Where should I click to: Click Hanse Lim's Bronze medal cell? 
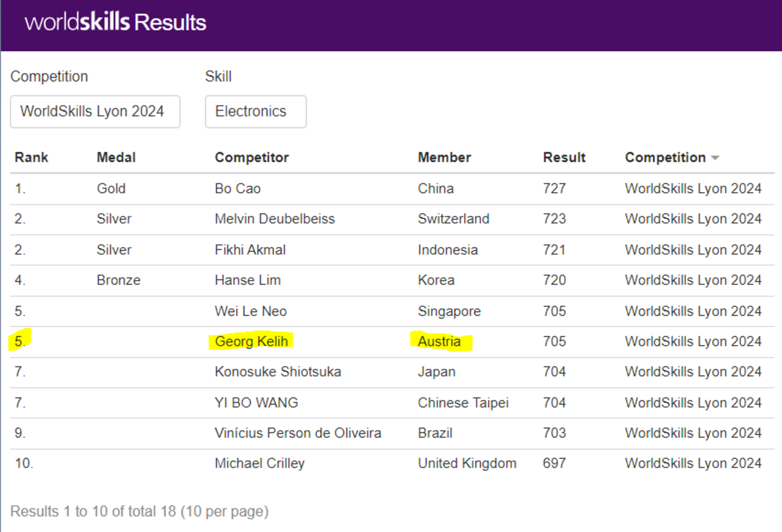[x=118, y=280]
